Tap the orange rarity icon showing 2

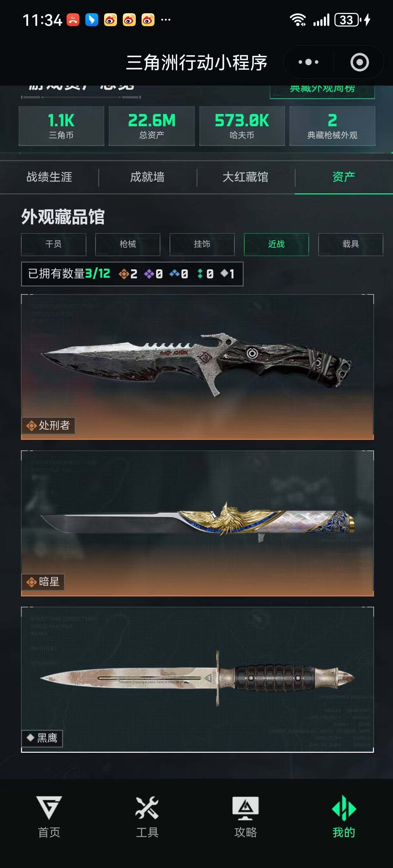click(124, 274)
